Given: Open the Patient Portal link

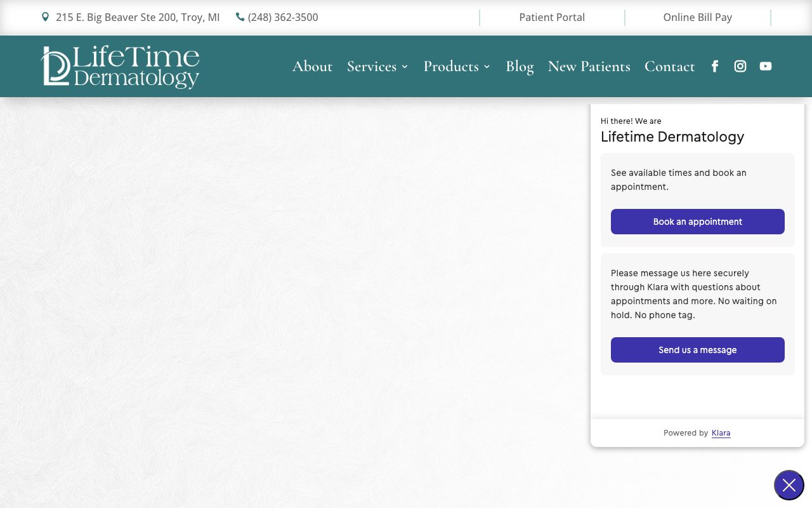Looking at the screenshot, I should coord(552,17).
